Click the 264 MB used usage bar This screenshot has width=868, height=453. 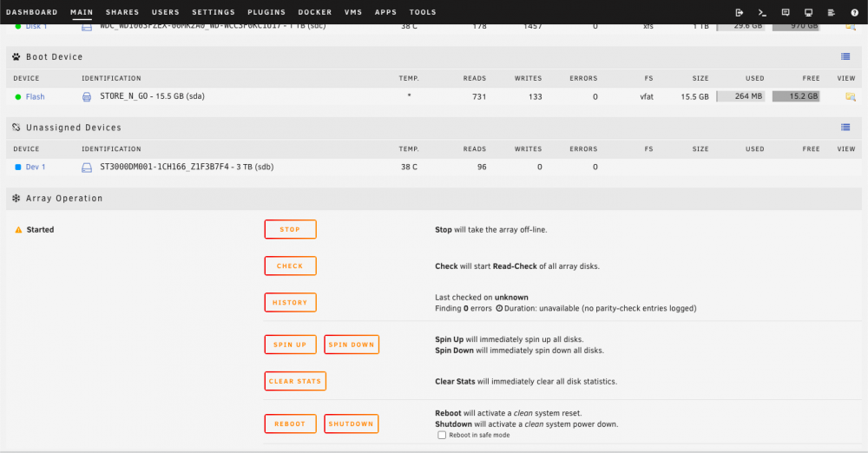[x=740, y=96]
